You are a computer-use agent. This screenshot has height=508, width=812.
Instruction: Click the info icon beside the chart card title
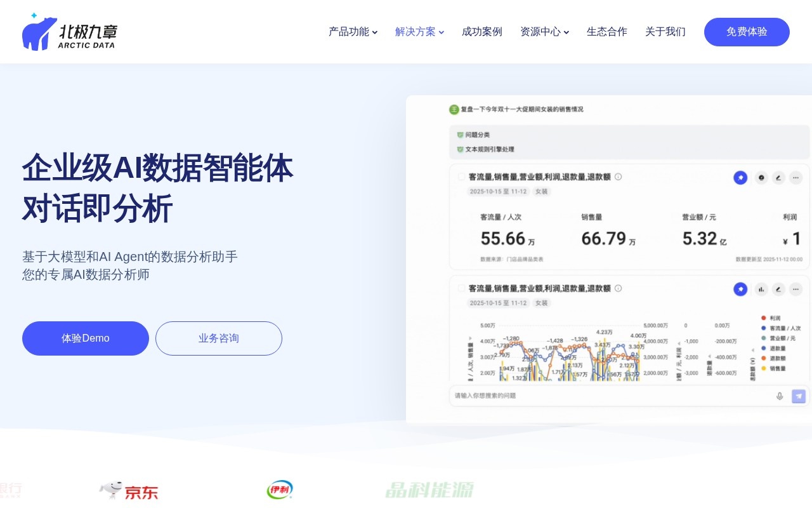618,288
